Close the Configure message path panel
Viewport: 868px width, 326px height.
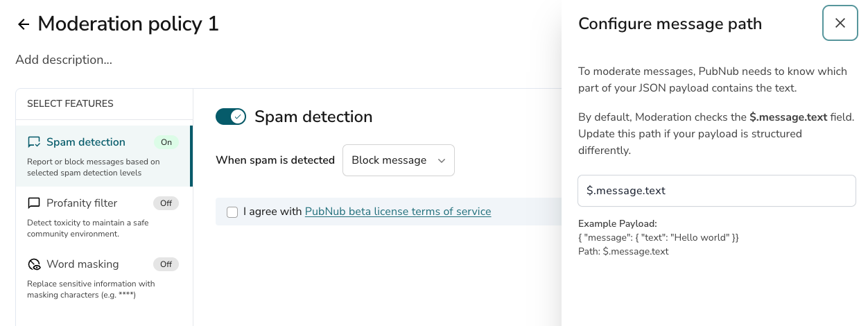click(840, 23)
